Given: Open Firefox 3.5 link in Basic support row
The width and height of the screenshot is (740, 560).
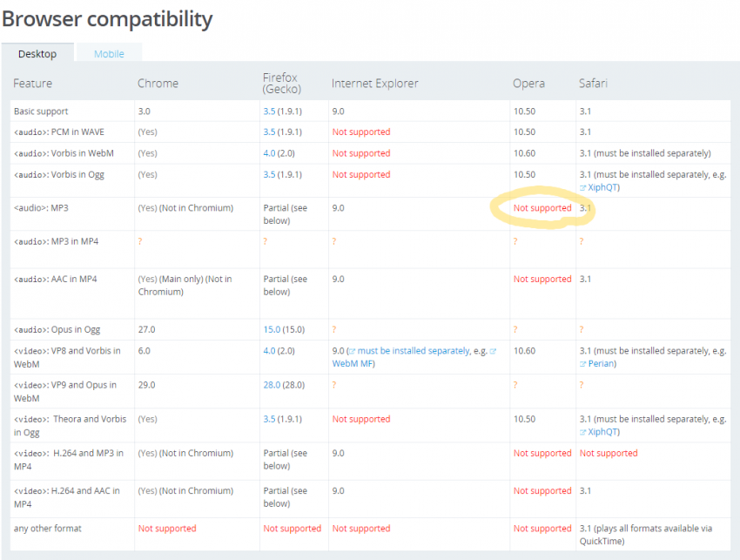Looking at the screenshot, I should [269, 111].
